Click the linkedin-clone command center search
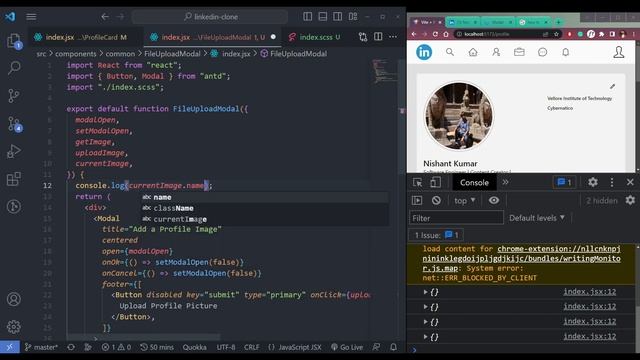640x360 pixels. pos(210,17)
